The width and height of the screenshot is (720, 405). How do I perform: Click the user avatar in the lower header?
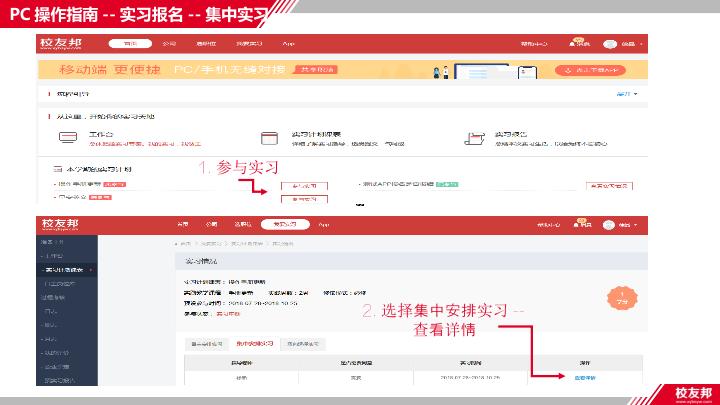tap(612, 224)
